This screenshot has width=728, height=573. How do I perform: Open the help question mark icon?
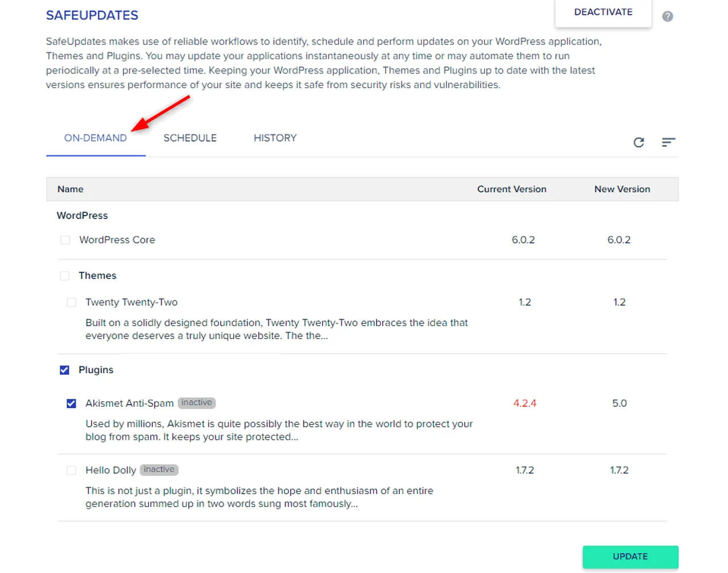click(x=668, y=17)
